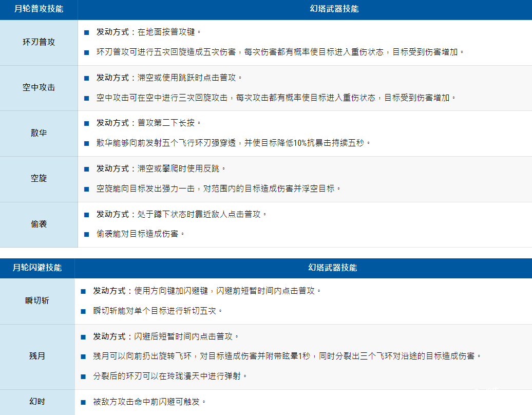
Task: Click text 发动方式：滞空或攀爬时使用反跳。
Action: tap(161, 168)
